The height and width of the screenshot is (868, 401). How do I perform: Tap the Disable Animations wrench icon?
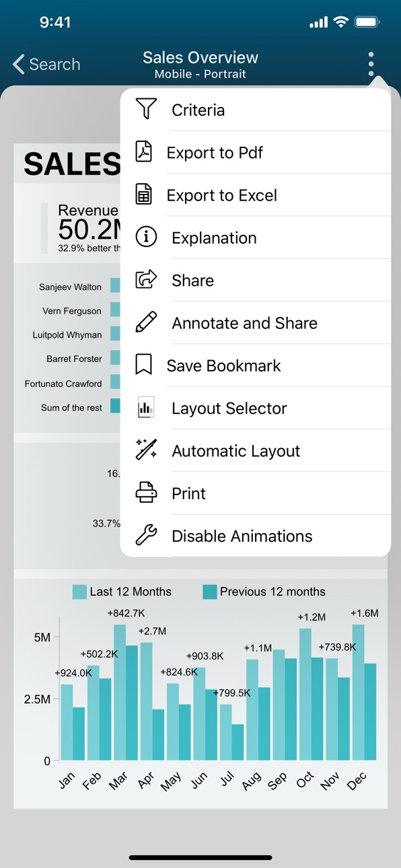click(146, 536)
